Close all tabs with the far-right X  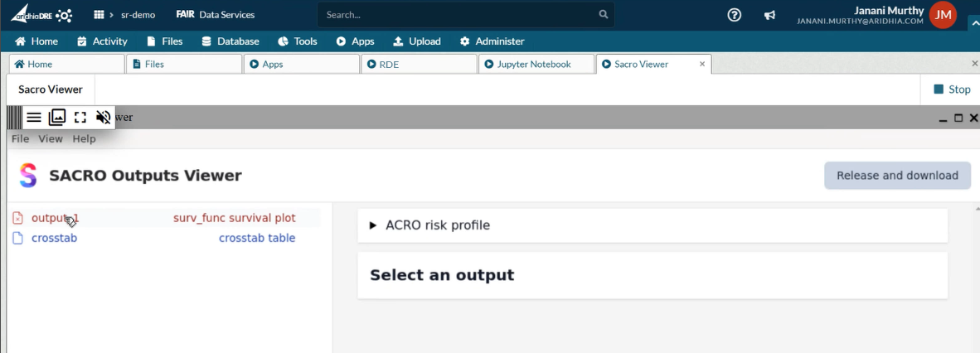[x=974, y=64]
